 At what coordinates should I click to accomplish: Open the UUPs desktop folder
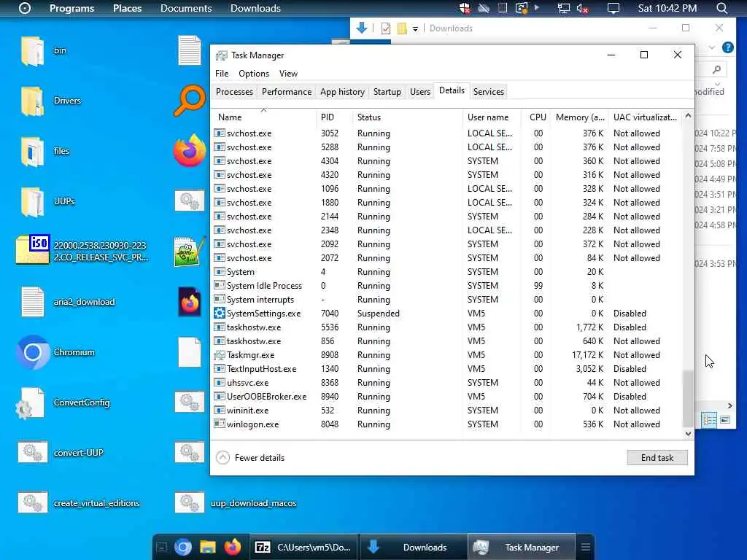(x=32, y=201)
